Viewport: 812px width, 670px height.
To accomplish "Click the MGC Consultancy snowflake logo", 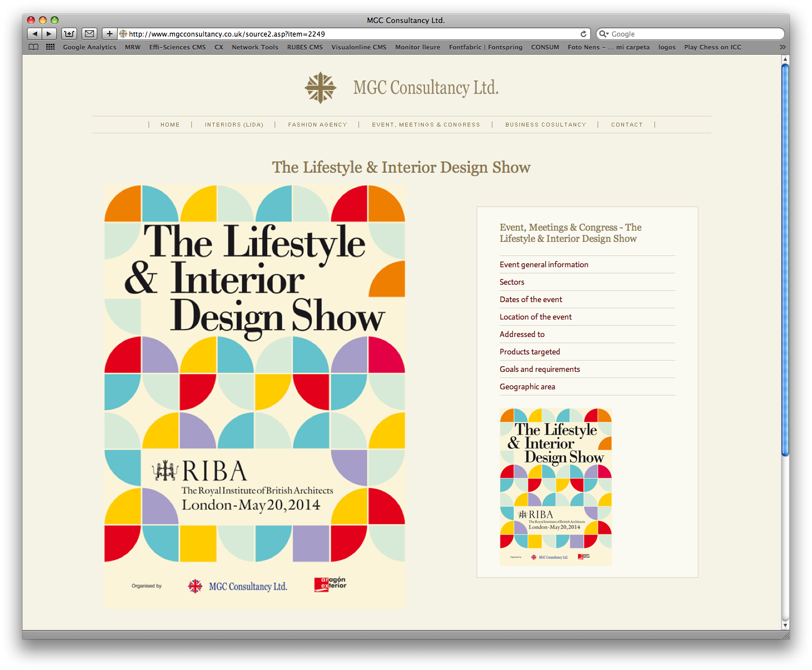I will [x=320, y=88].
